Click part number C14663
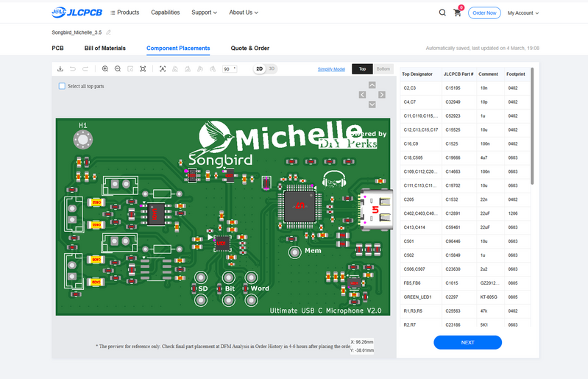The width and height of the screenshot is (588, 379). click(x=453, y=171)
